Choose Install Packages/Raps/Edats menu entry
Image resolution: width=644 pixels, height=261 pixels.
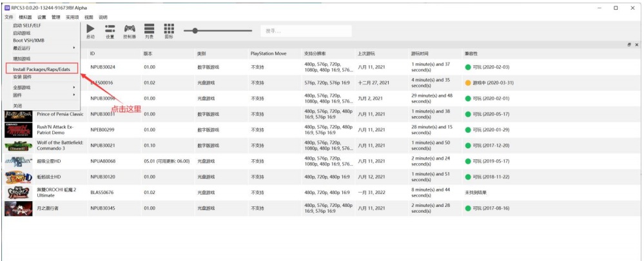click(42, 68)
